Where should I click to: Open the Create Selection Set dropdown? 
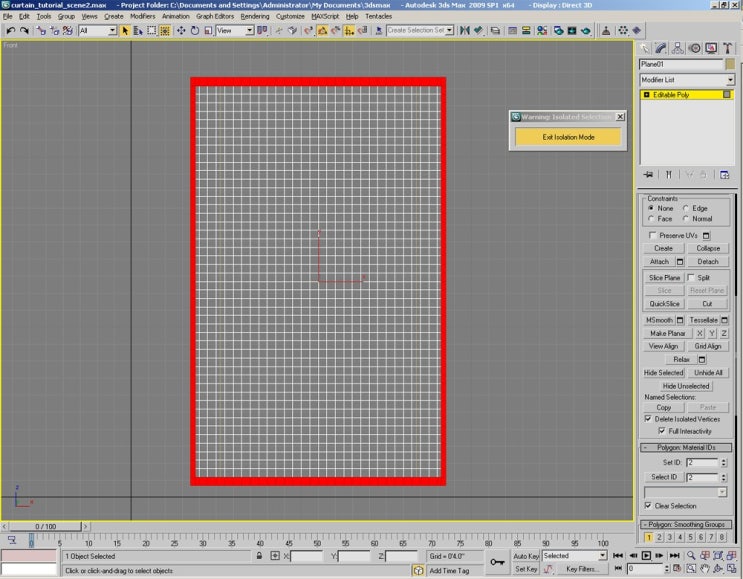[x=450, y=31]
